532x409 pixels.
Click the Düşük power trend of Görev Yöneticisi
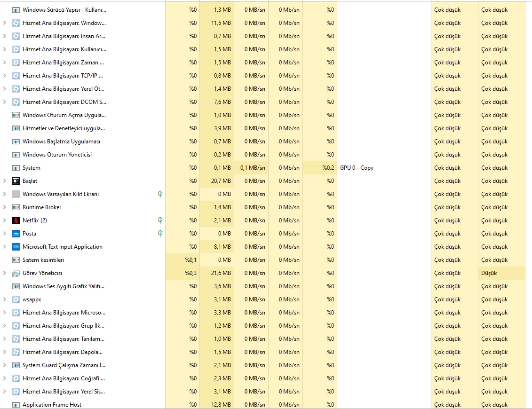pos(489,273)
